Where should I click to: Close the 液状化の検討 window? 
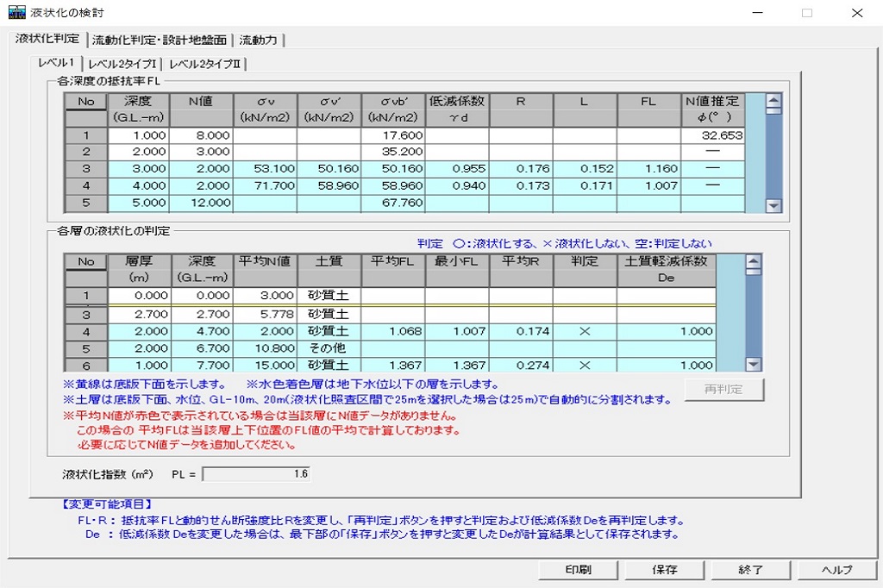(857, 12)
